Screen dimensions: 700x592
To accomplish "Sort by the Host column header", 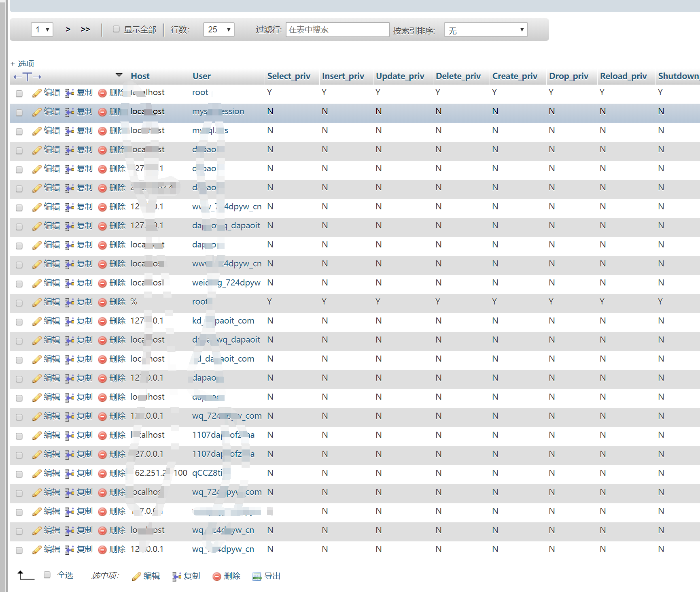I will [x=140, y=76].
